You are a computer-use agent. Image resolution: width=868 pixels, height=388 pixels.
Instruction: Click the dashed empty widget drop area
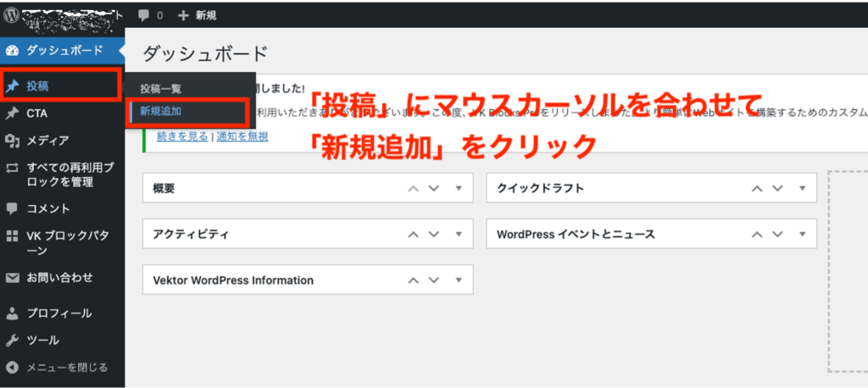tap(848, 271)
